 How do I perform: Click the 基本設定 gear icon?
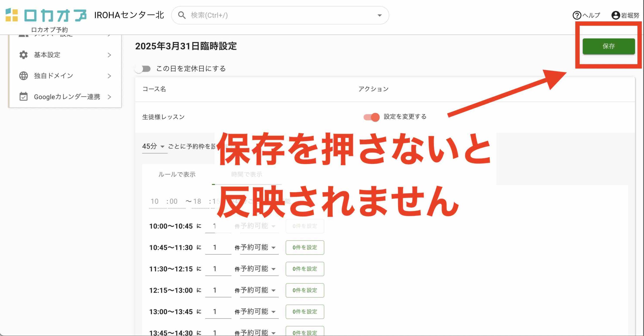(x=23, y=55)
